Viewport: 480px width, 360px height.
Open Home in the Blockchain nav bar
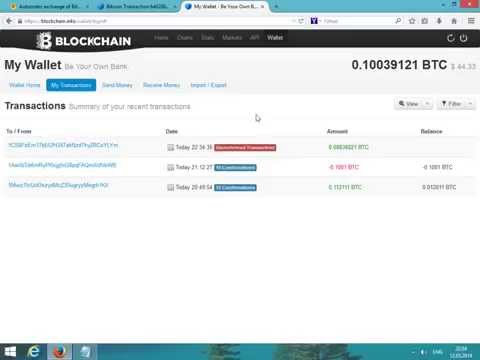coord(161,38)
